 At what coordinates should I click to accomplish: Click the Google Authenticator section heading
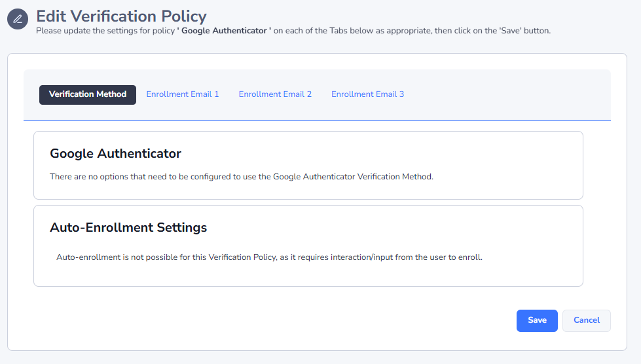[115, 154]
